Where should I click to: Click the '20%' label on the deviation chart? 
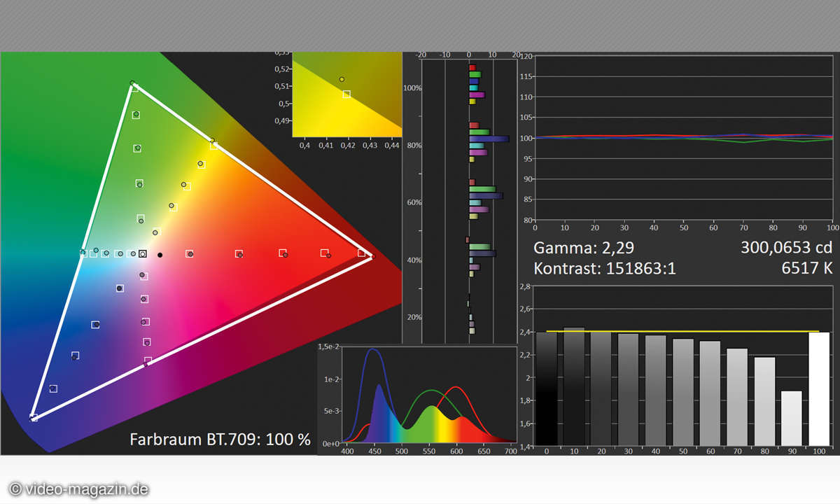[x=413, y=318]
